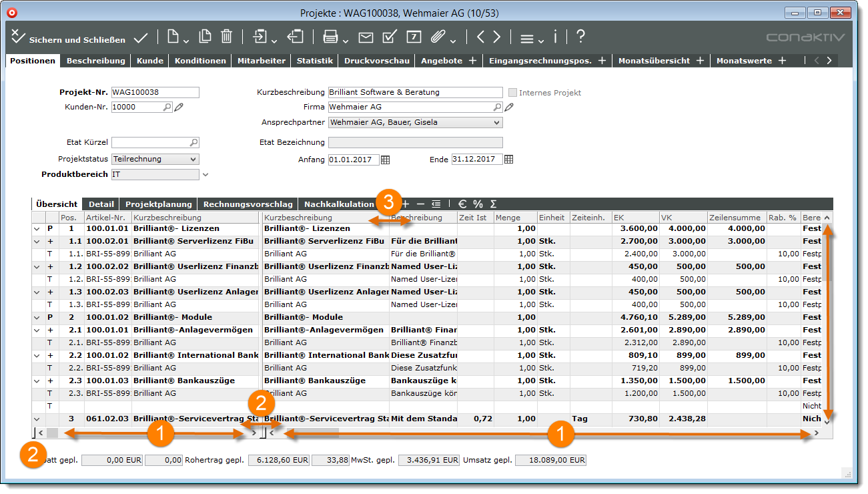Click the envelope email icon
The width and height of the screenshot is (868, 494).
366,37
